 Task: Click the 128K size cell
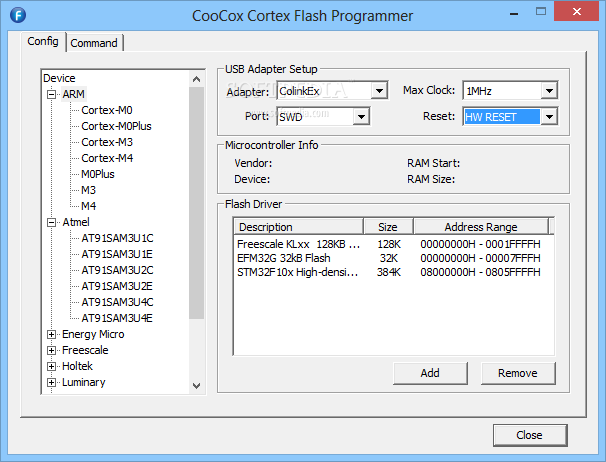coord(389,244)
